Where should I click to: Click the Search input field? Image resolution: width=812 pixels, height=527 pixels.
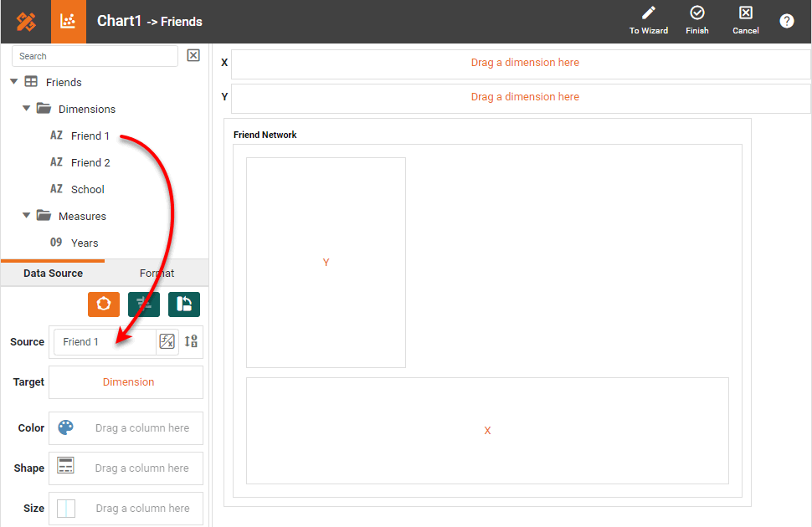(95, 56)
